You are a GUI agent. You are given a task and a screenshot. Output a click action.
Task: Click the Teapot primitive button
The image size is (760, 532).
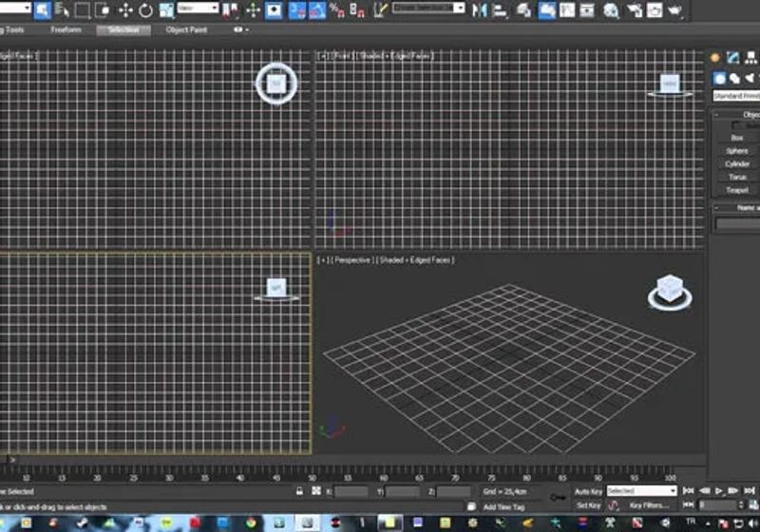pos(737,190)
